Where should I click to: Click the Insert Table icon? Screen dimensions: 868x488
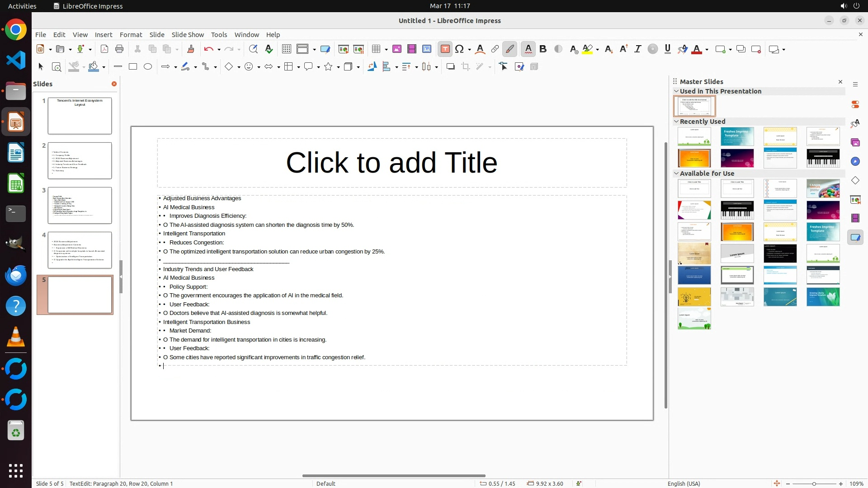click(x=376, y=49)
